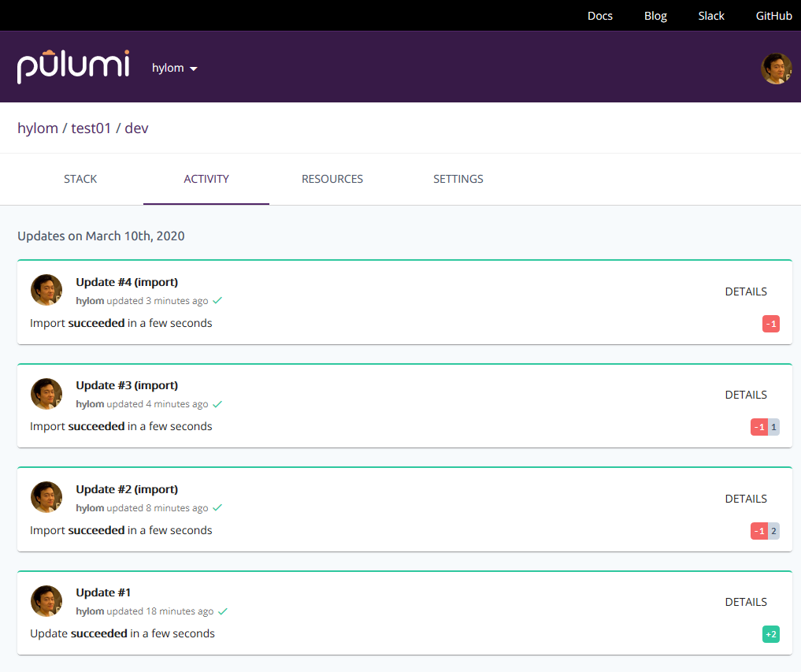The height and width of the screenshot is (672, 801).
Task: Click the red -1 badge on Update #4
Action: 771,324
